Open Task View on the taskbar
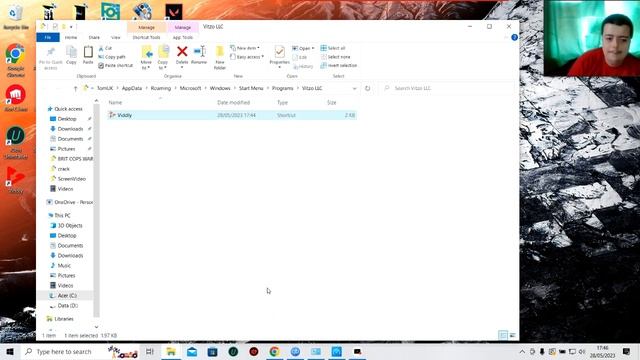 click(x=150, y=351)
